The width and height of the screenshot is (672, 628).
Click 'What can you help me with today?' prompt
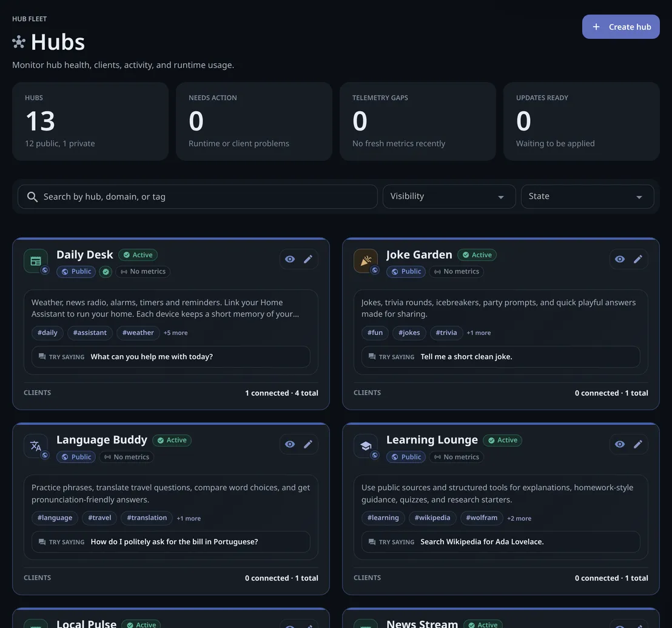(x=152, y=357)
